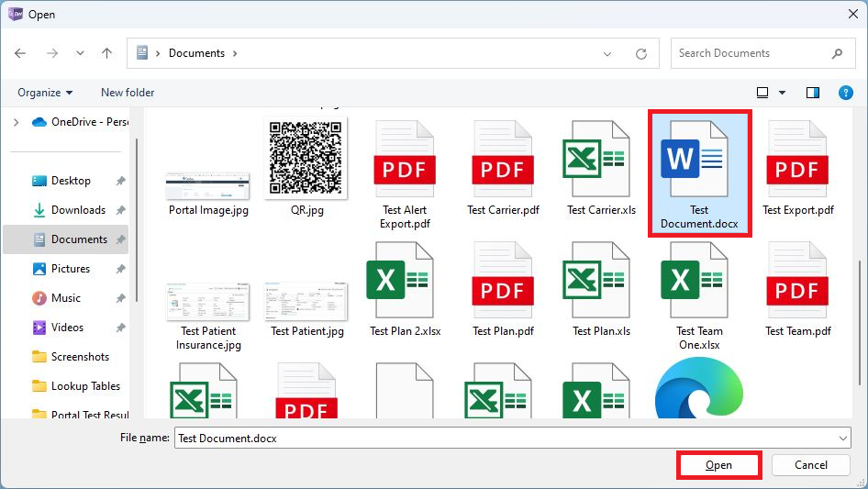Refresh the Documents folder
868x489 pixels.
641,54
